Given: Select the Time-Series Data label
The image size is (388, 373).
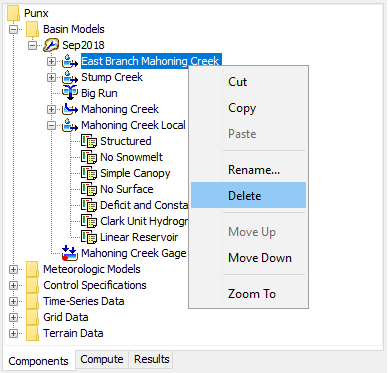Looking at the screenshot, I should click(x=84, y=301).
